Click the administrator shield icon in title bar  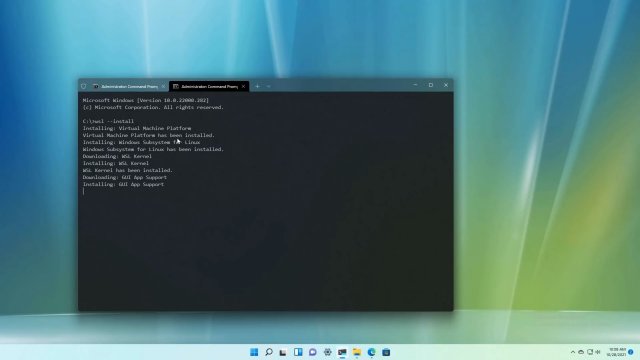coord(84,87)
